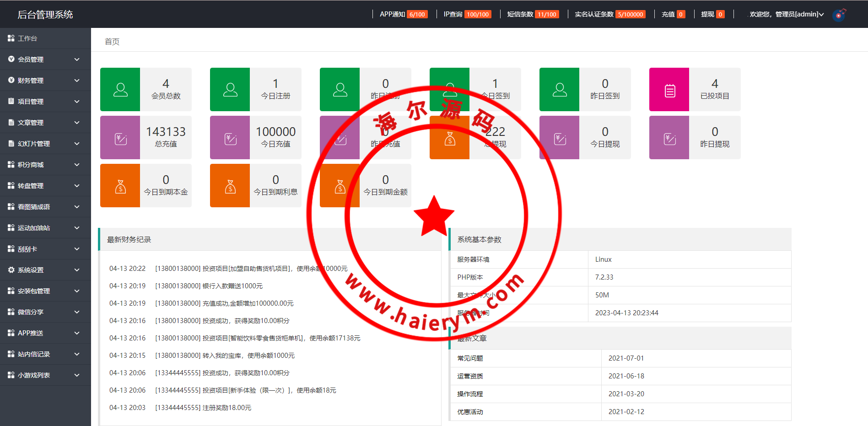Expand the 系统设置 sidebar menu

tap(45, 270)
